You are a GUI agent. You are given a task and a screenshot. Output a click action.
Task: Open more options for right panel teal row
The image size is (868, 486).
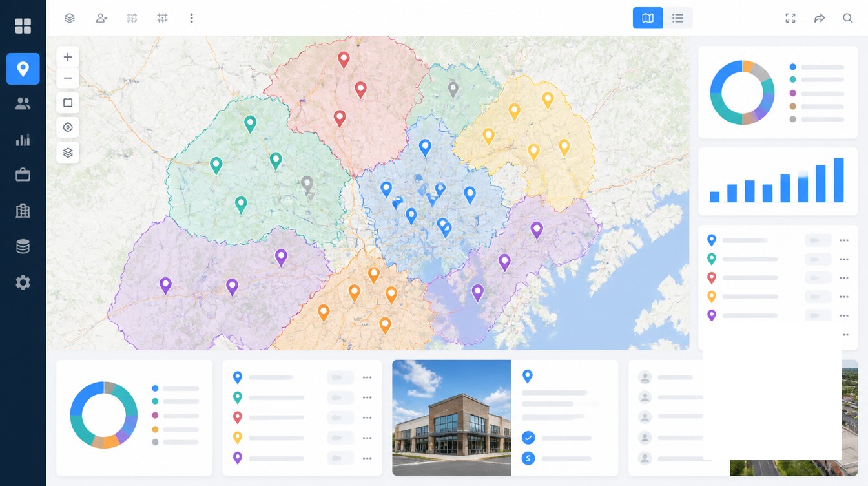844,259
